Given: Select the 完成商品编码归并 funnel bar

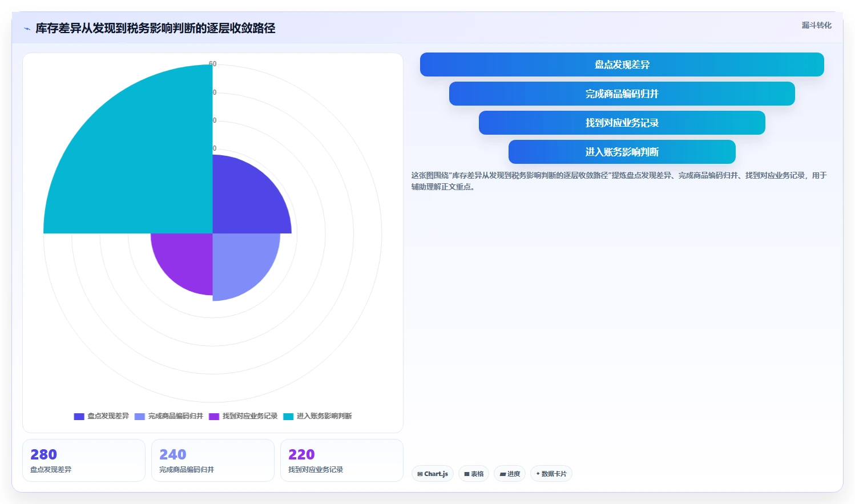Looking at the screenshot, I should (622, 94).
